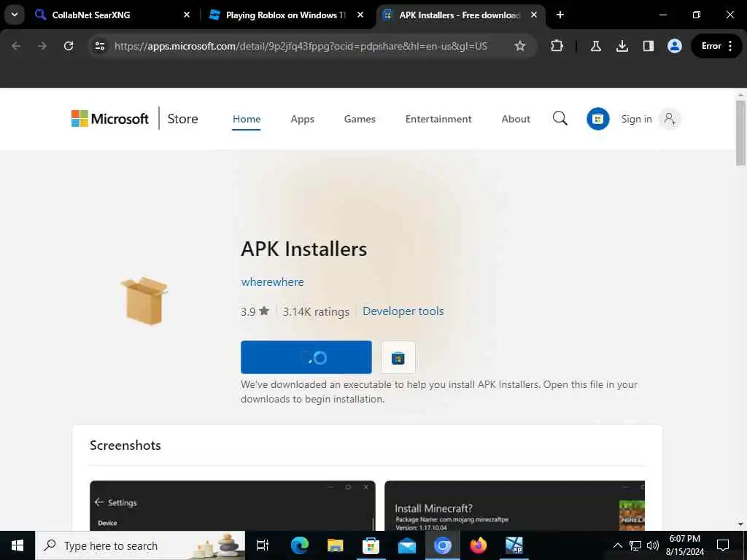747x560 pixels.
Task: Click the open in Store app button
Action: pos(398,357)
